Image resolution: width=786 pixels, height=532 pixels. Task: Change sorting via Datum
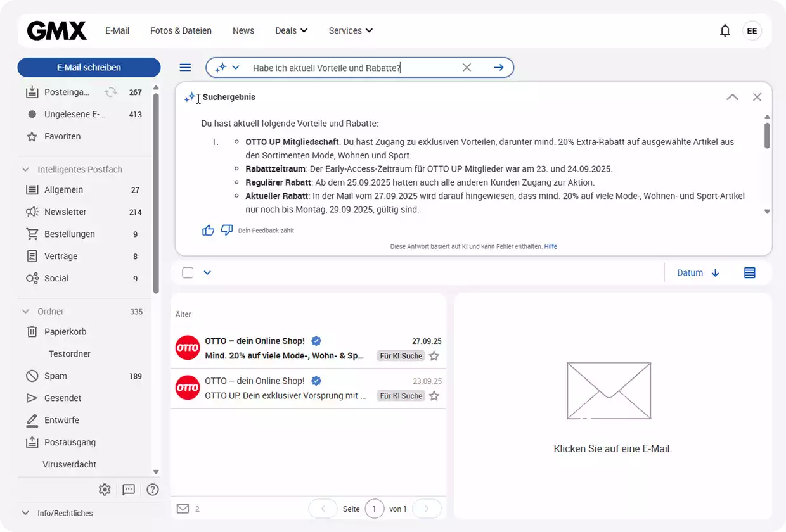(698, 273)
